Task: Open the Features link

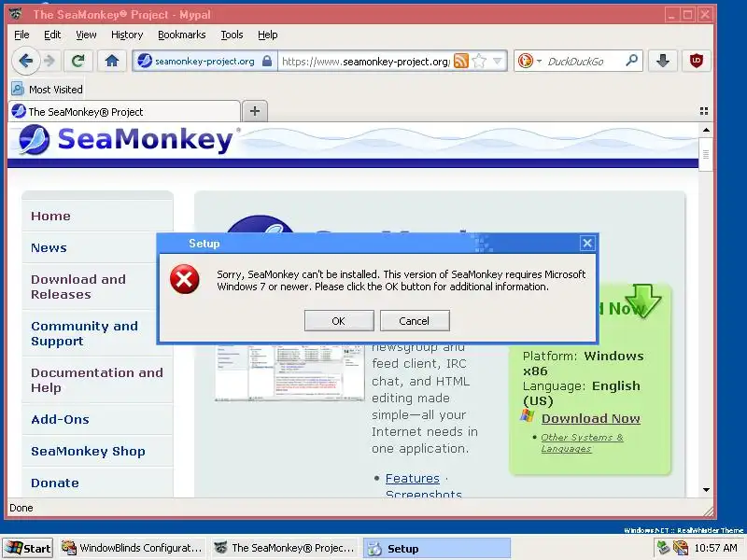Action: (412, 478)
